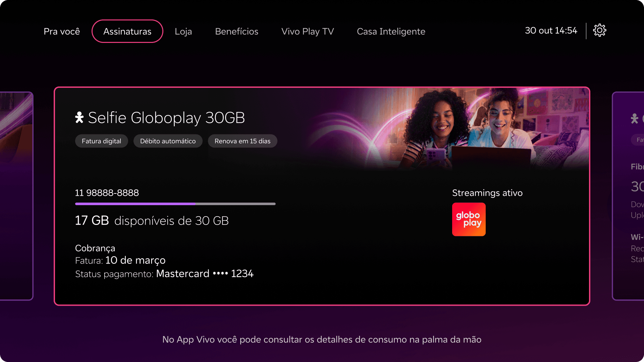Select the next Fibra card on the right

coord(628,196)
